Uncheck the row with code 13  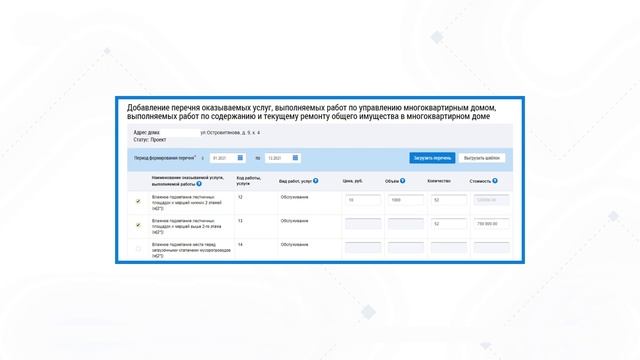138,225
